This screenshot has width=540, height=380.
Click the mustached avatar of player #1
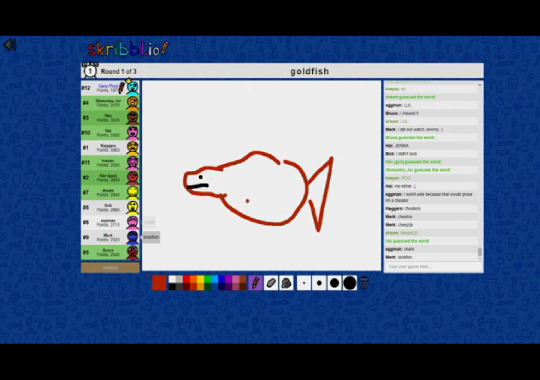click(133, 148)
